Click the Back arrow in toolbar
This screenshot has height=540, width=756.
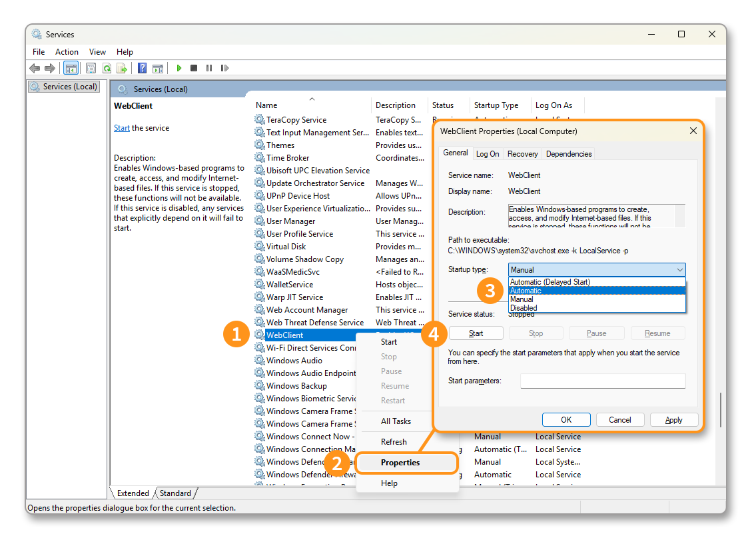point(35,68)
